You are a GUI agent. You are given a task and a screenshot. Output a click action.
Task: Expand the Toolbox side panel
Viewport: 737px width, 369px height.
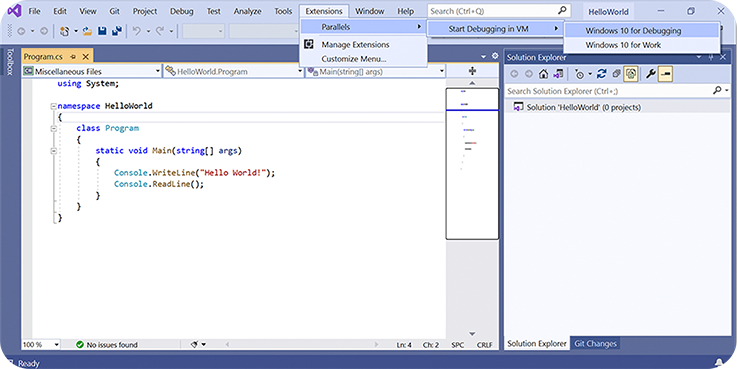click(x=10, y=62)
